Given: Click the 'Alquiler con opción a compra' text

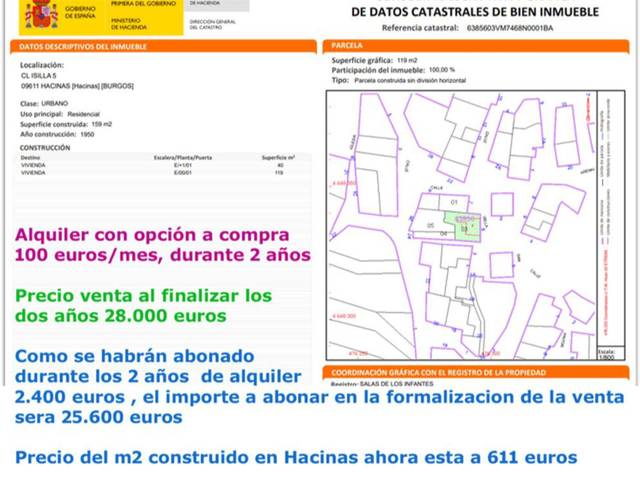Looking at the screenshot, I should (152, 235).
